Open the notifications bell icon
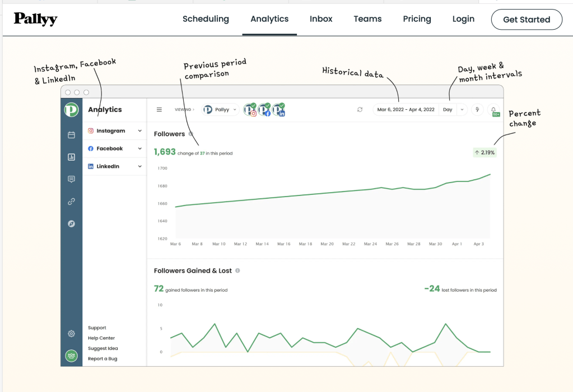The height and width of the screenshot is (392, 573). (494, 110)
